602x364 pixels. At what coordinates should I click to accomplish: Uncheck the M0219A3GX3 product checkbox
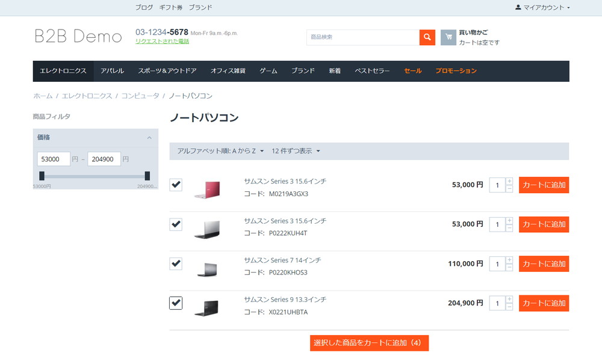click(176, 185)
